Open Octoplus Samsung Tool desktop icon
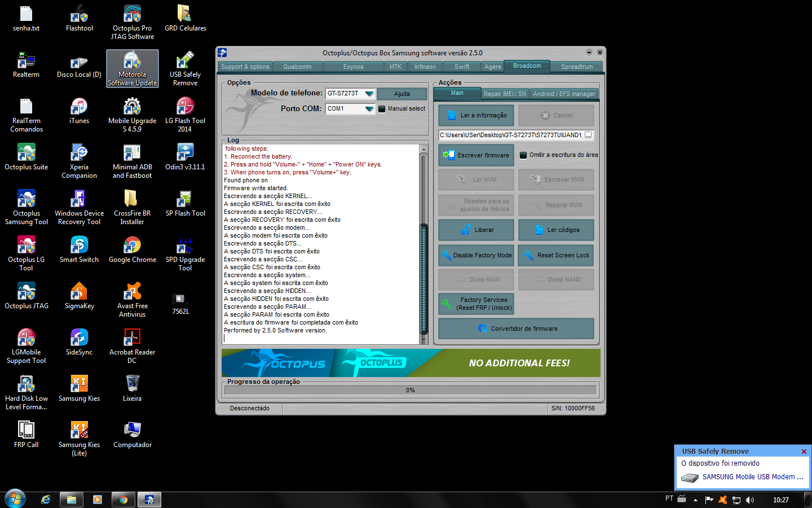Viewport: 812px width, 508px height. pos(26,207)
